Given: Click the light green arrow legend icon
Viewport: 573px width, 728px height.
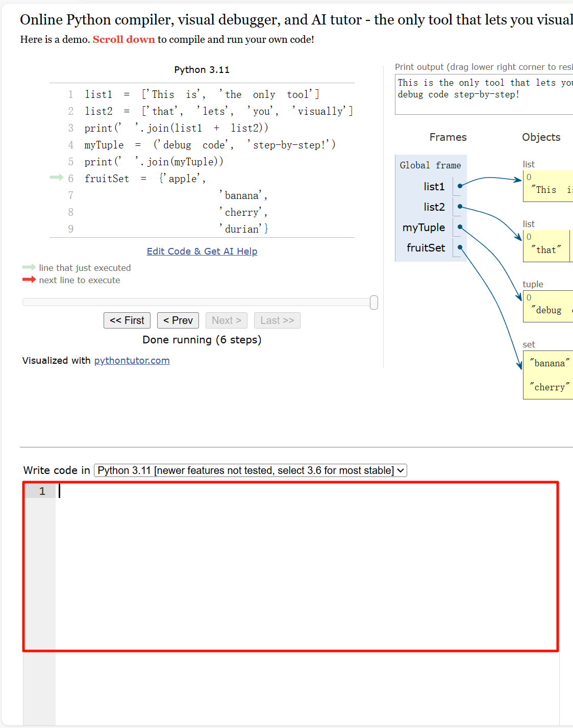Looking at the screenshot, I should coord(29,267).
